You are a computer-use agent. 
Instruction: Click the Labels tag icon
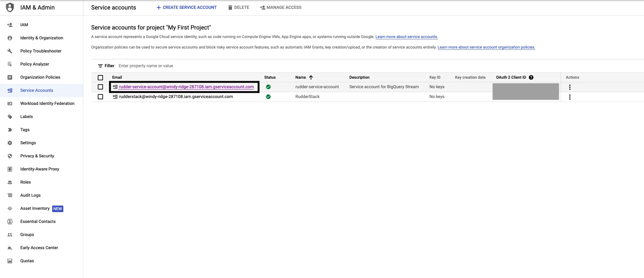10,117
